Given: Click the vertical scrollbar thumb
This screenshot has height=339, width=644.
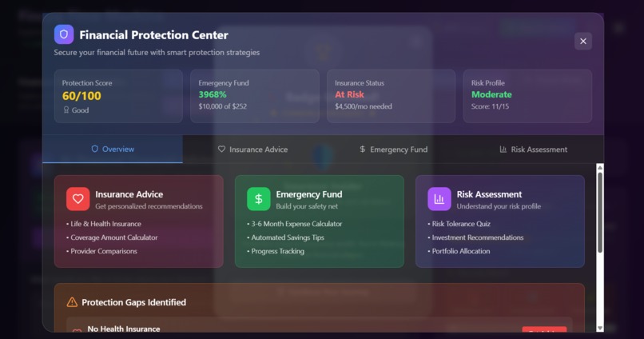Looking at the screenshot, I should [x=600, y=213].
